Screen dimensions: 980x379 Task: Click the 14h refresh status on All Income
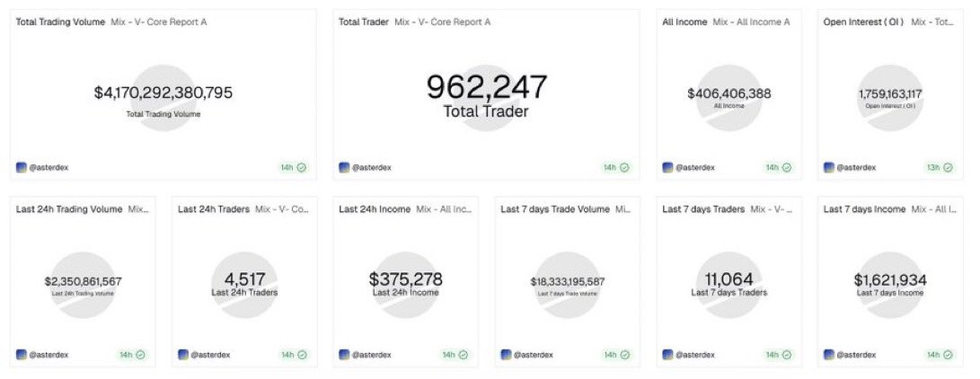click(778, 167)
